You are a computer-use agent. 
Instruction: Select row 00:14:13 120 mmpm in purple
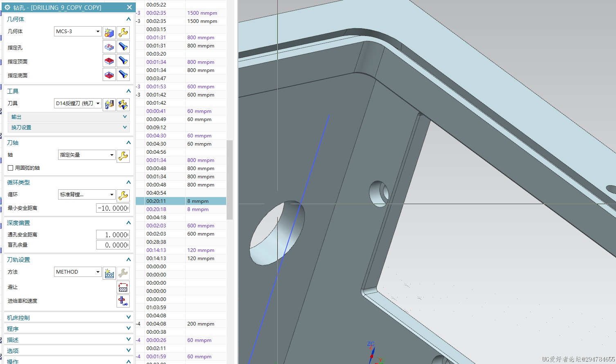click(x=181, y=250)
